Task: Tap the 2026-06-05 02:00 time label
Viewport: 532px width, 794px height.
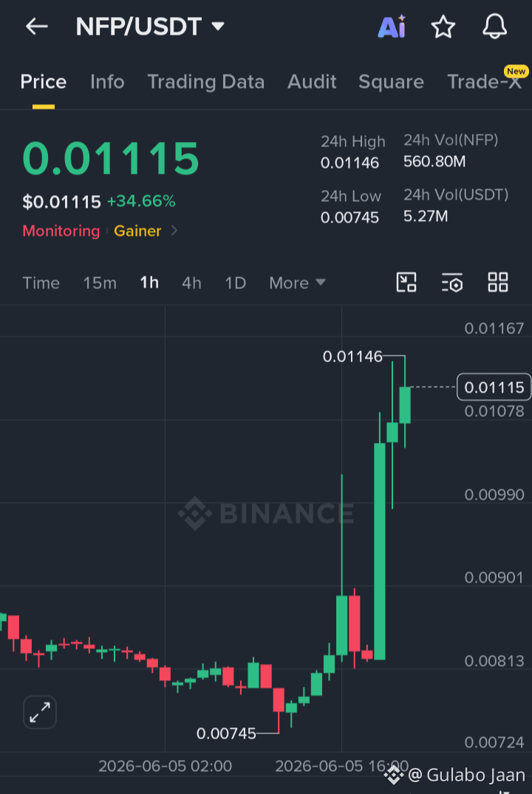Action: (165, 766)
